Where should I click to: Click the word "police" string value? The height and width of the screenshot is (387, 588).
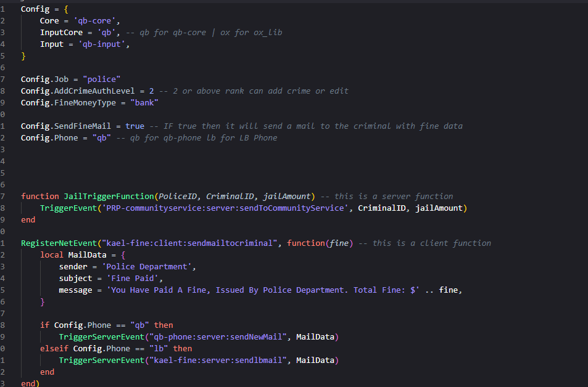click(101, 79)
